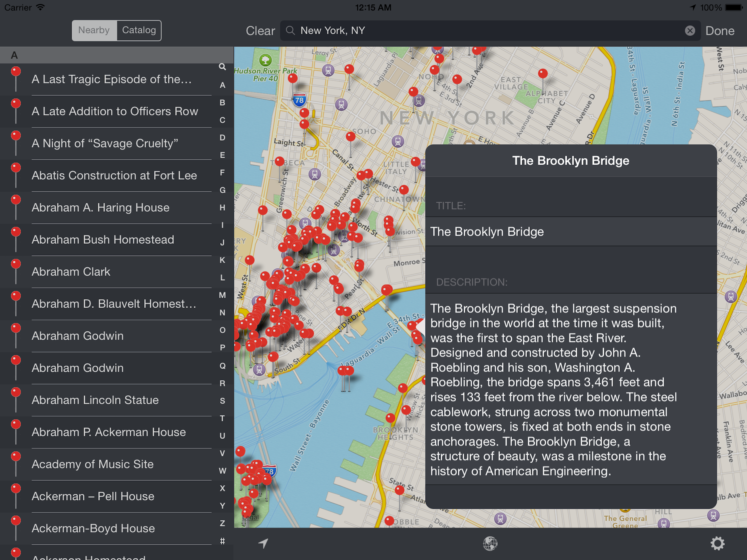747x560 pixels.
Task: Select Abraham Lincoln Statue in the list
Action: click(95, 400)
